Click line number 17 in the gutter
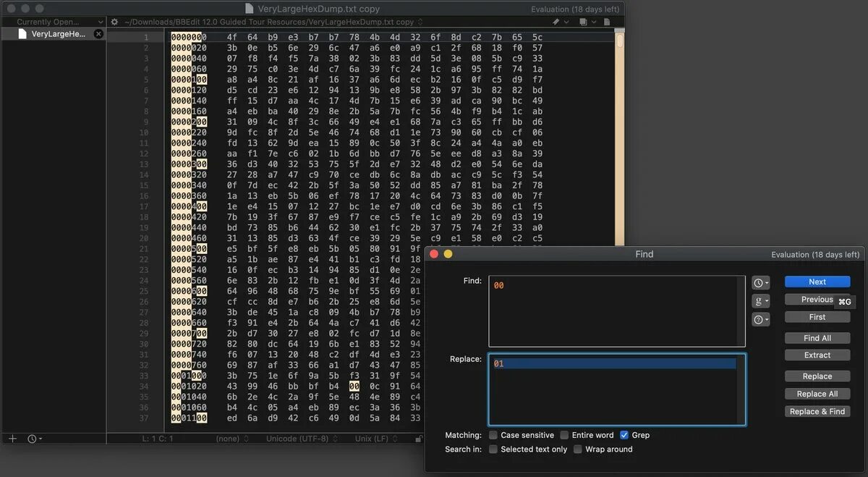868x477 pixels. (145, 206)
